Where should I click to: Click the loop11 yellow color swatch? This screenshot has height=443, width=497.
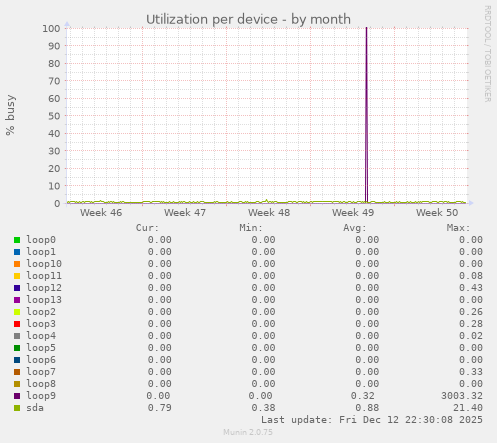pos(17,276)
